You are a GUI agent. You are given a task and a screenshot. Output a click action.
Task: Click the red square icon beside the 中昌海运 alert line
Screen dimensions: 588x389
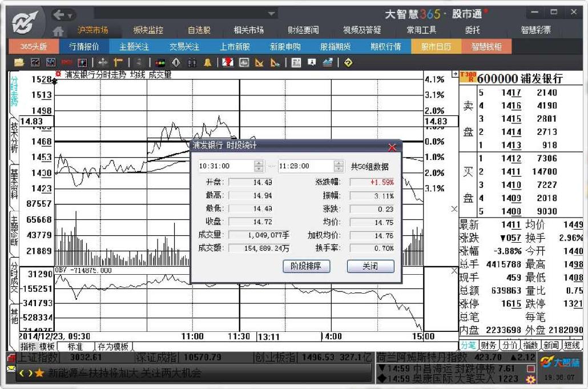coord(530,368)
